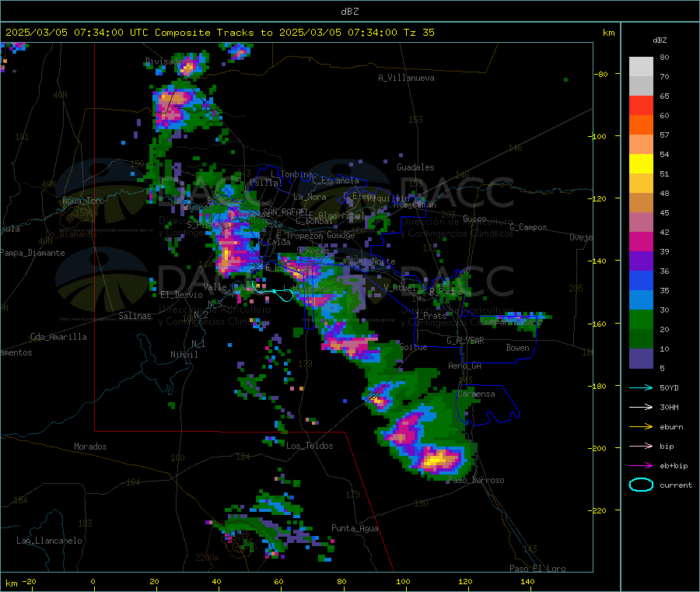Click the 'Cda_Amarilla' map label
The width and height of the screenshot is (700, 592).
pyautogui.click(x=58, y=337)
